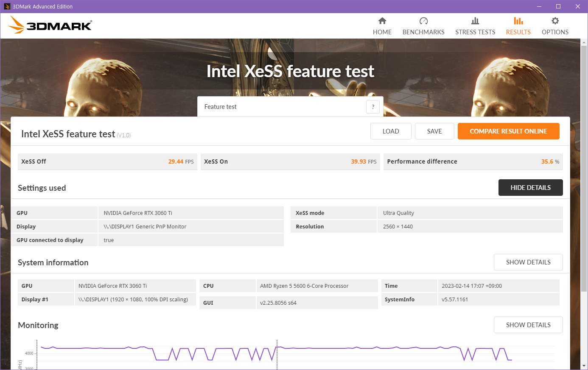Maximize the 3DMark window
This screenshot has width=588, height=370.
pos(558,6)
